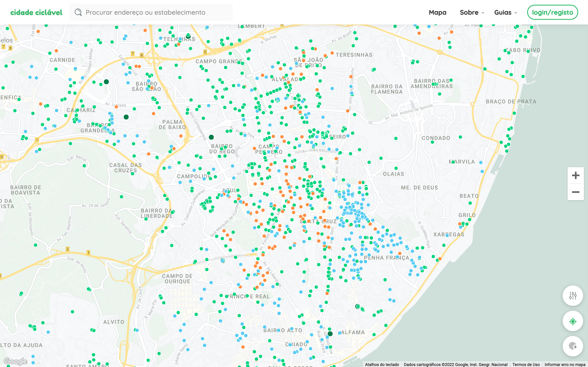The width and height of the screenshot is (588, 367).
Task: Open the Mapa menu item
Action: (x=437, y=12)
